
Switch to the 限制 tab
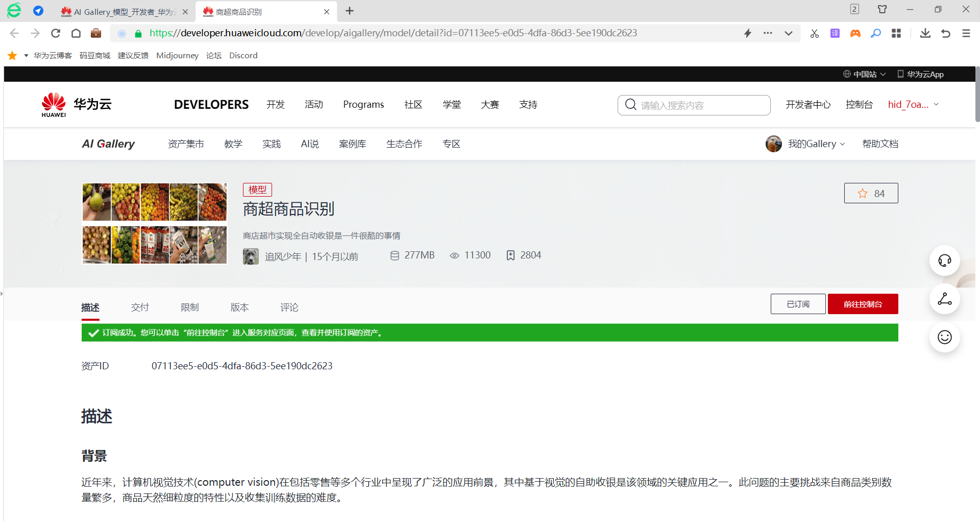(x=190, y=307)
